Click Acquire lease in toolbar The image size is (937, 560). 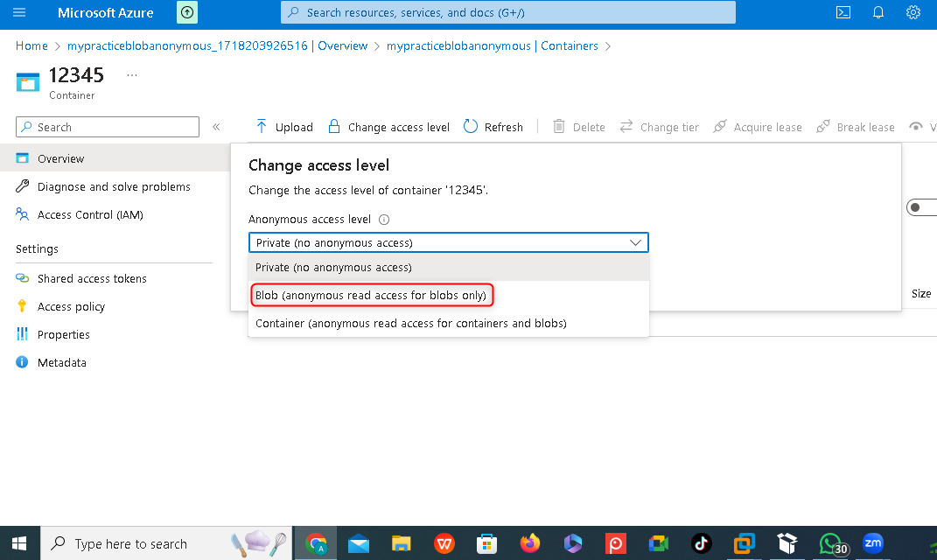click(758, 127)
